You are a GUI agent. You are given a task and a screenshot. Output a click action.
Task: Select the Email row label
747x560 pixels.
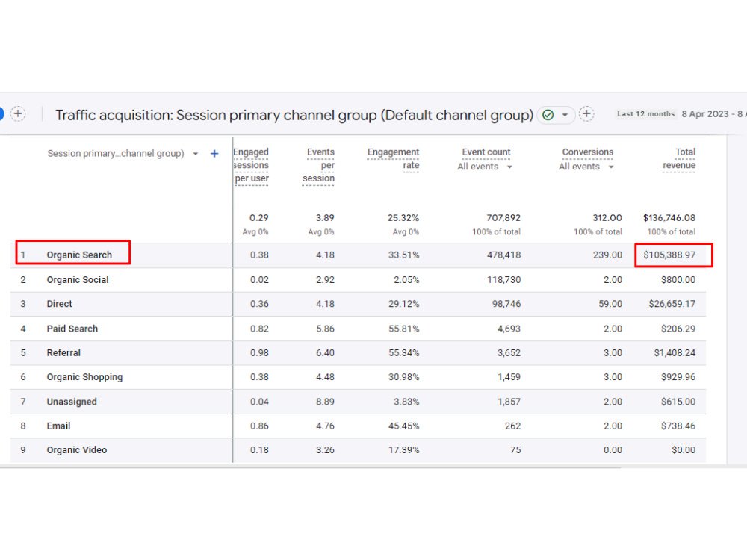click(58, 426)
